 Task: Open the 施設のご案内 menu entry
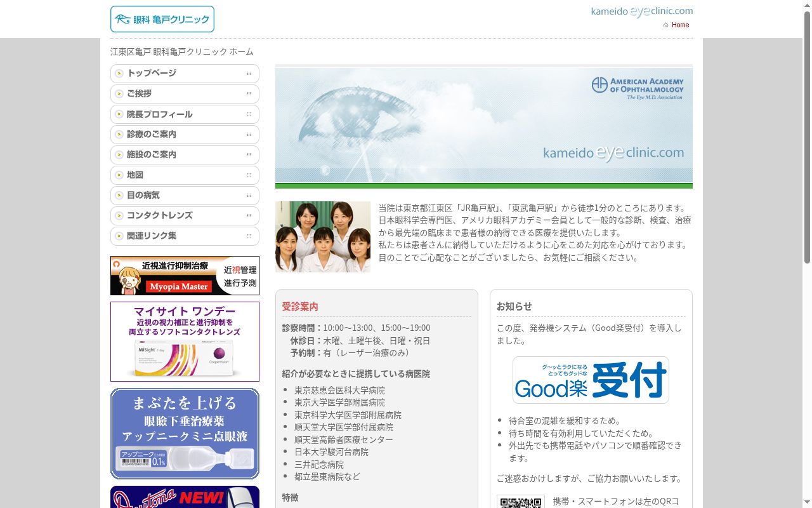coord(185,155)
